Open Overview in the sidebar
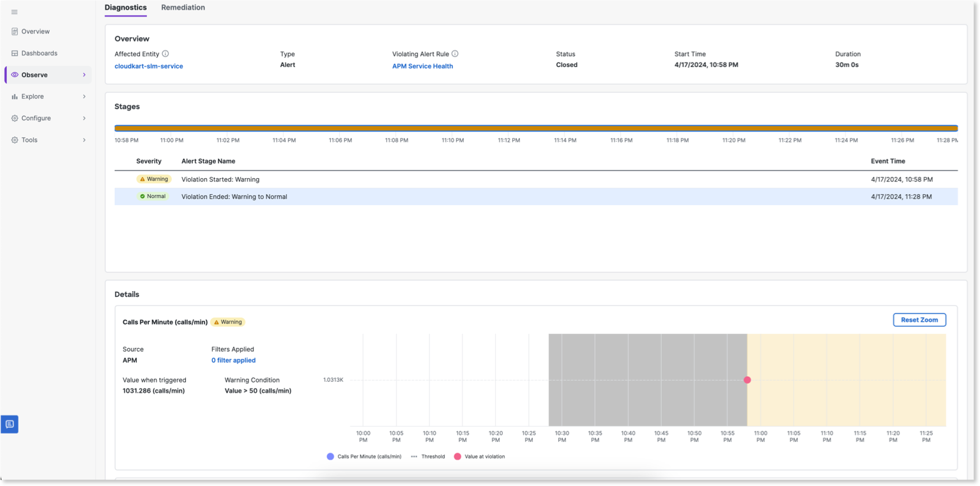The image size is (980, 486). [x=36, y=31]
